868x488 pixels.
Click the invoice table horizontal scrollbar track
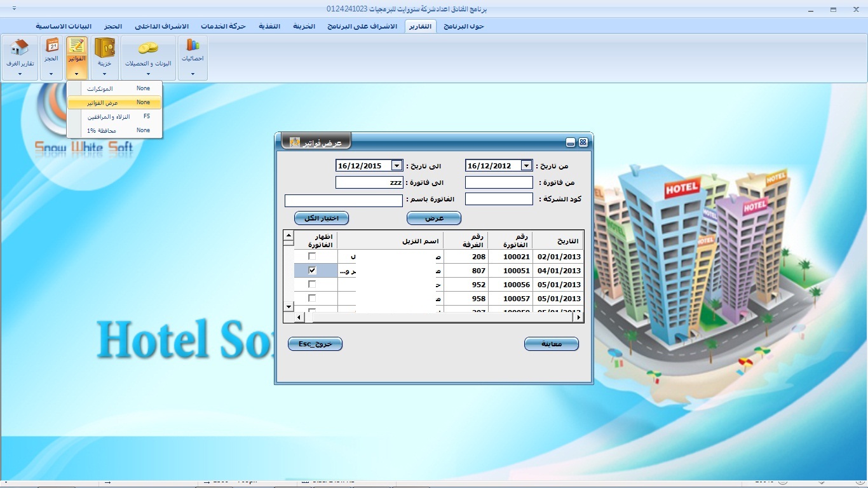tap(445, 317)
